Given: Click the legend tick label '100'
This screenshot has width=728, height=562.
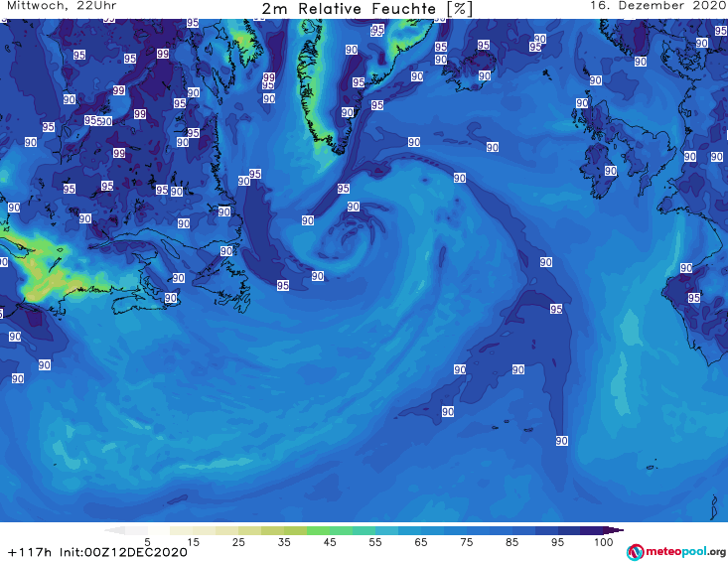Looking at the screenshot, I should tap(603, 541).
